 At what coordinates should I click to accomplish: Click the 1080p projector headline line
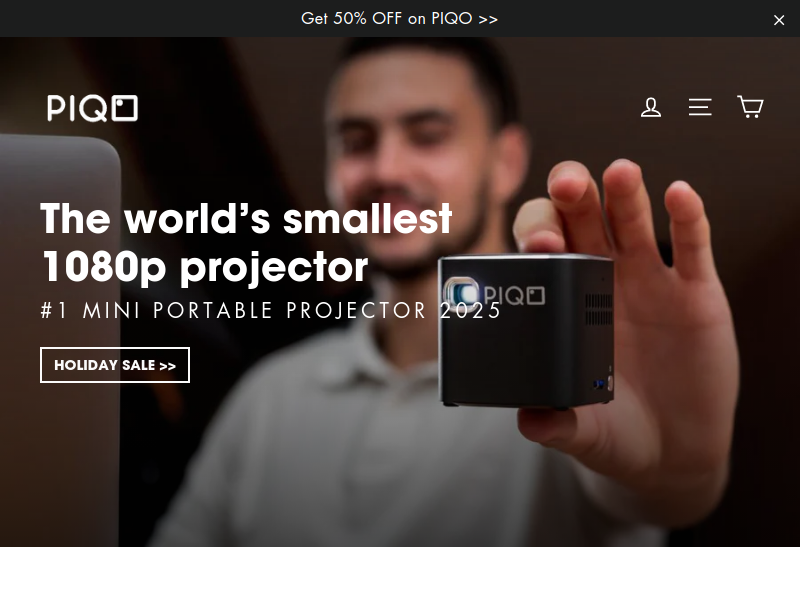205,267
